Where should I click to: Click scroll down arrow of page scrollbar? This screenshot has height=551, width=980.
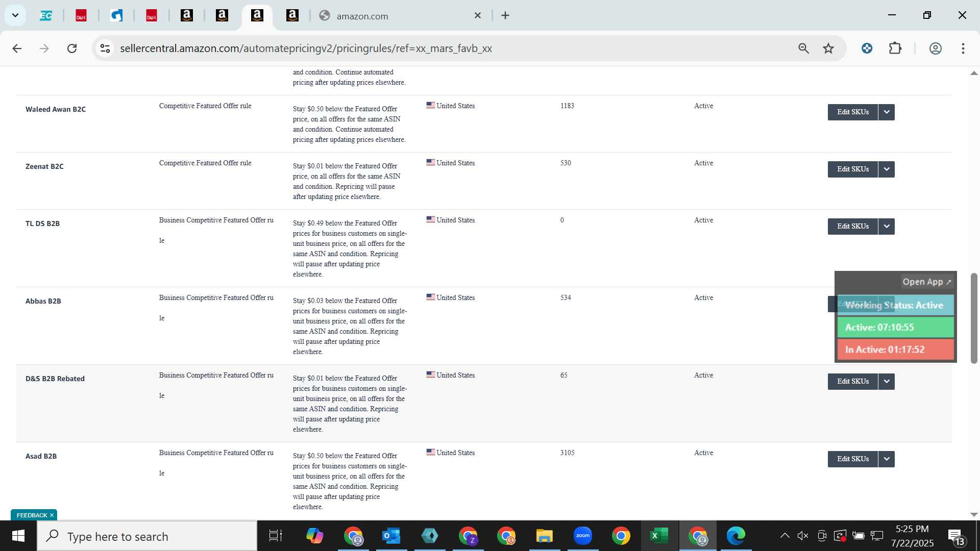coord(974,515)
